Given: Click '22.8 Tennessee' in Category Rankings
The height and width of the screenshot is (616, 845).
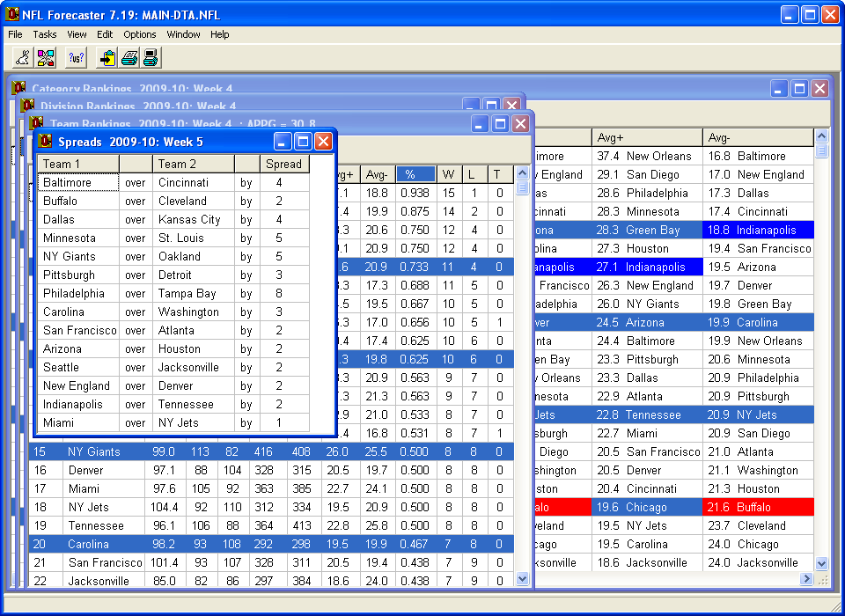Looking at the screenshot, I should pyautogui.click(x=647, y=414).
